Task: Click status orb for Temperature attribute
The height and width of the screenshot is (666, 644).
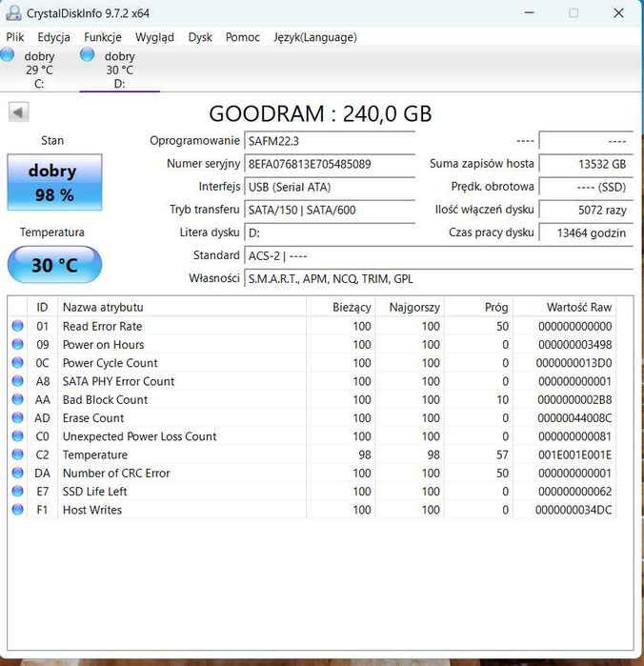Action: click(x=17, y=454)
